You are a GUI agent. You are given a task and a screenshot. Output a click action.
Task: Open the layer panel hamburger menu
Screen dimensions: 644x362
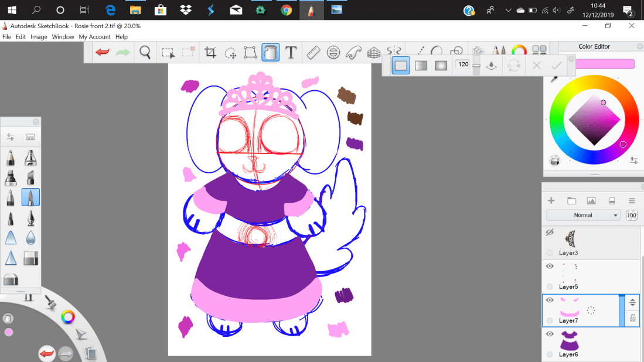(632, 201)
